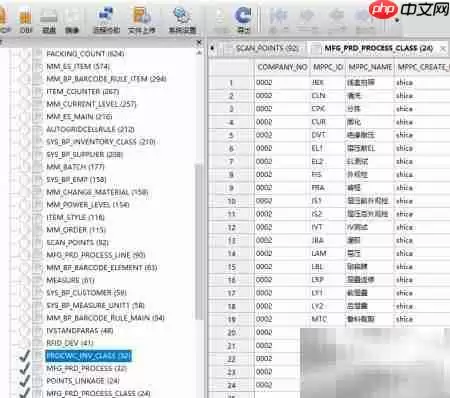The width and height of the screenshot is (450, 398).
Task: Open the 系统设置 system settings tool
Action: click(x=182, y=20)
